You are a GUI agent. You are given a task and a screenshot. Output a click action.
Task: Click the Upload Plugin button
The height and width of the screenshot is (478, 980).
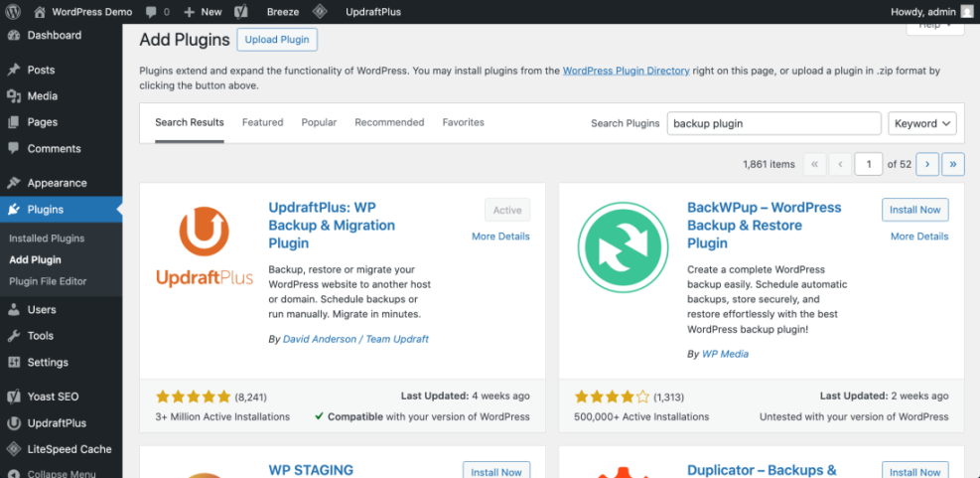[277, 40]
